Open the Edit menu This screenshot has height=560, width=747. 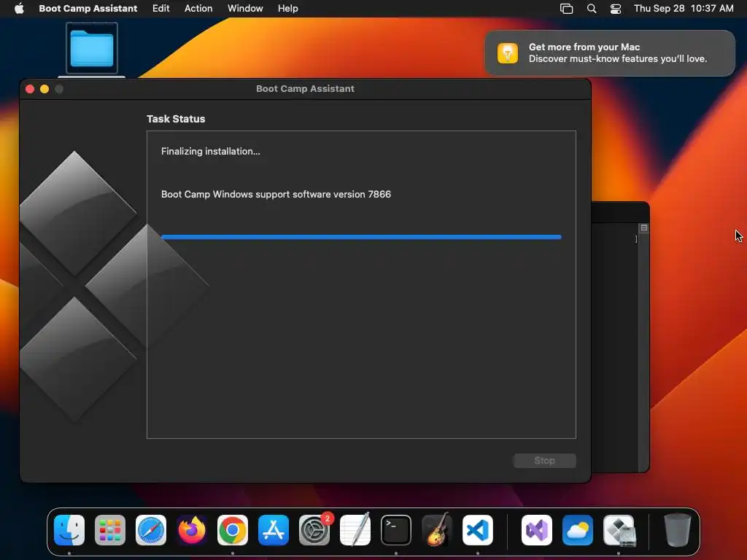point(161,8)
